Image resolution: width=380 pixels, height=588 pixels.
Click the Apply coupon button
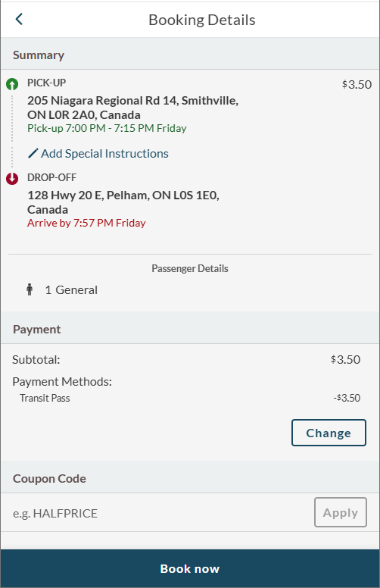coord(341,512)
